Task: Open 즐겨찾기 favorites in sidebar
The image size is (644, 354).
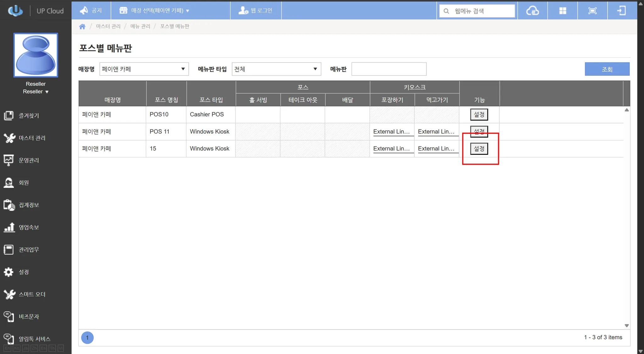Action: (x=29, y=116)
